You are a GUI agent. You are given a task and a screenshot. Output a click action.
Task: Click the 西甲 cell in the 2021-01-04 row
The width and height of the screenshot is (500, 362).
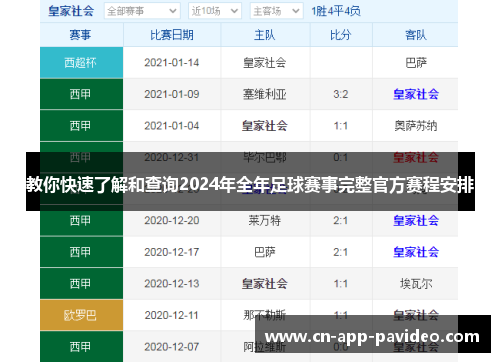[81, 126]
